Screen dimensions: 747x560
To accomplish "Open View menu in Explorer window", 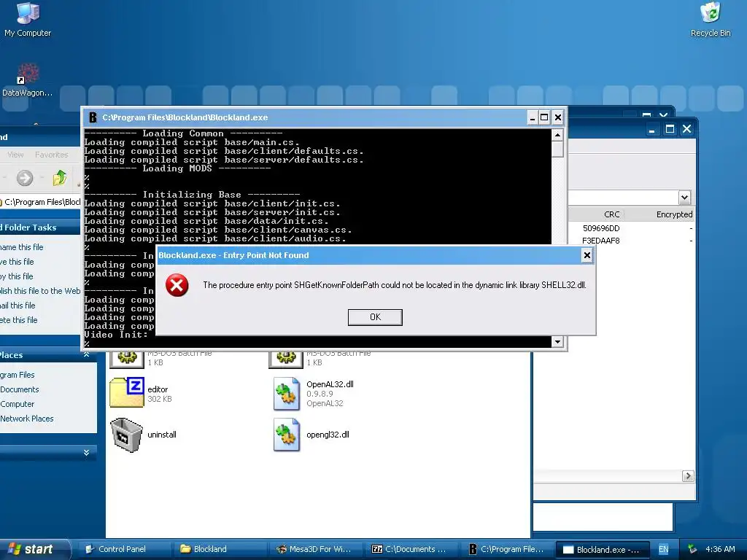I will 15,155.
